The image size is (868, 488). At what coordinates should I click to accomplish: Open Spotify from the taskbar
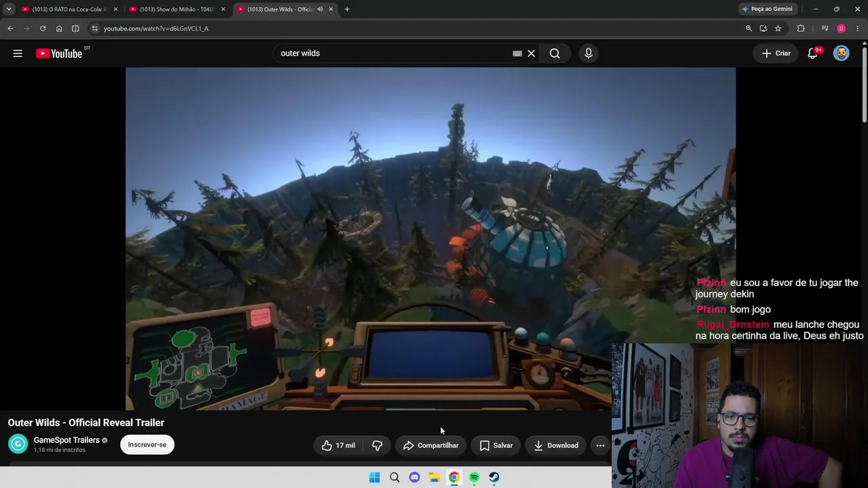tap(474, 477)
